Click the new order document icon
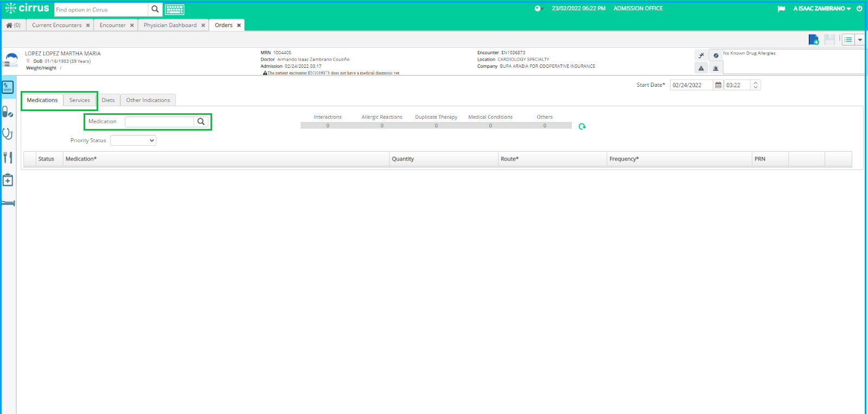 813,40
